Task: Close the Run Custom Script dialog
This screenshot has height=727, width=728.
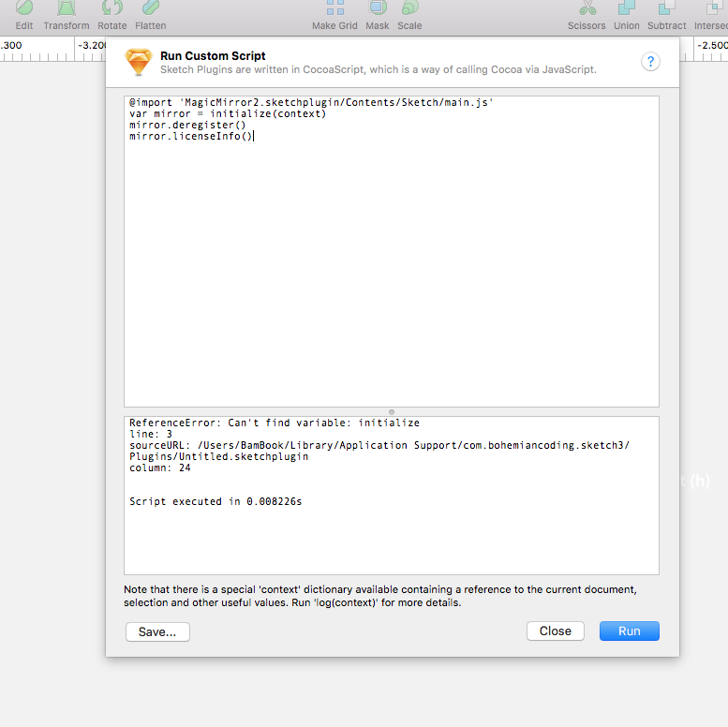Action: click(556, 631)
